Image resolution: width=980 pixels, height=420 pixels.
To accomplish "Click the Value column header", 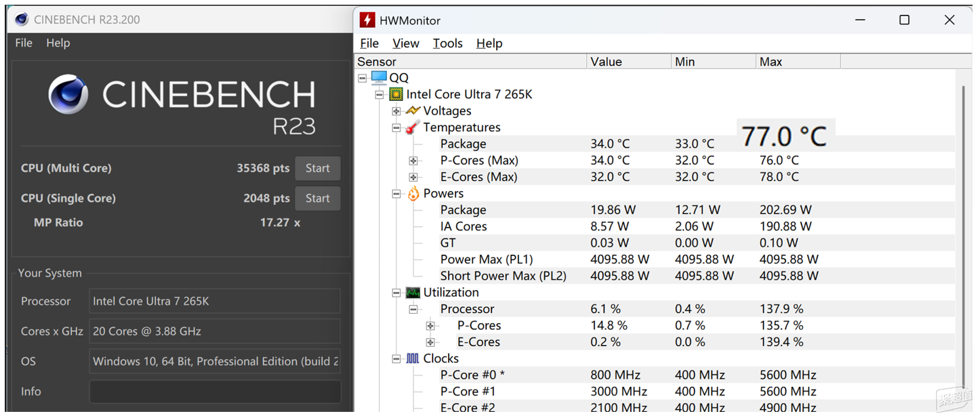I will click(x=629, y=62).
